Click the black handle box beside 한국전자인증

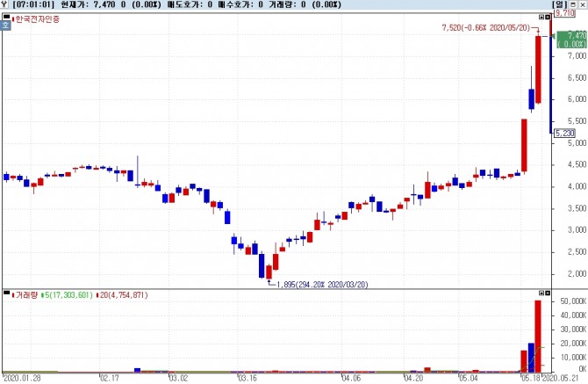(x=6, y=17)
